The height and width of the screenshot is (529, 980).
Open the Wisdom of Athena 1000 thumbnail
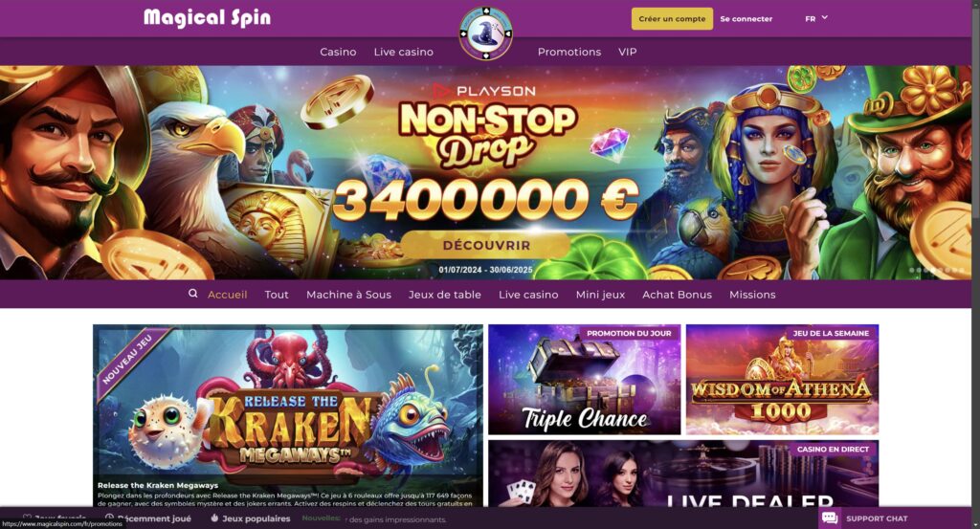tap(782, 379)
